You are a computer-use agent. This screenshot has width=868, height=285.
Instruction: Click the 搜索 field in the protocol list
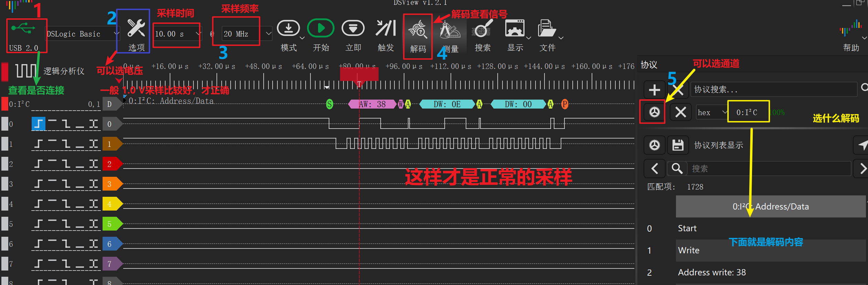769,169
